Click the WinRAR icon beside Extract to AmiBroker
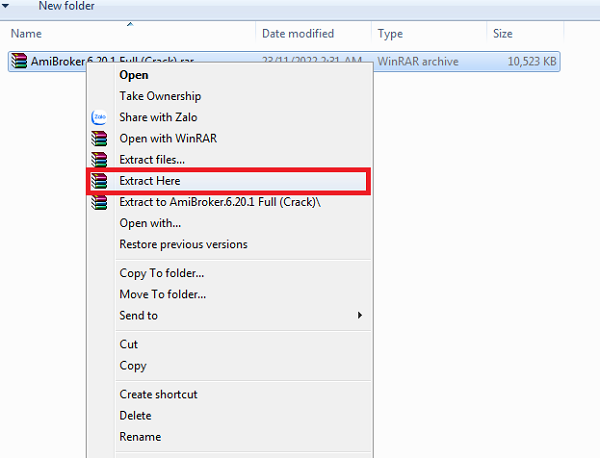The width and height of the screenshot is (600, 458). coord(99,202)
